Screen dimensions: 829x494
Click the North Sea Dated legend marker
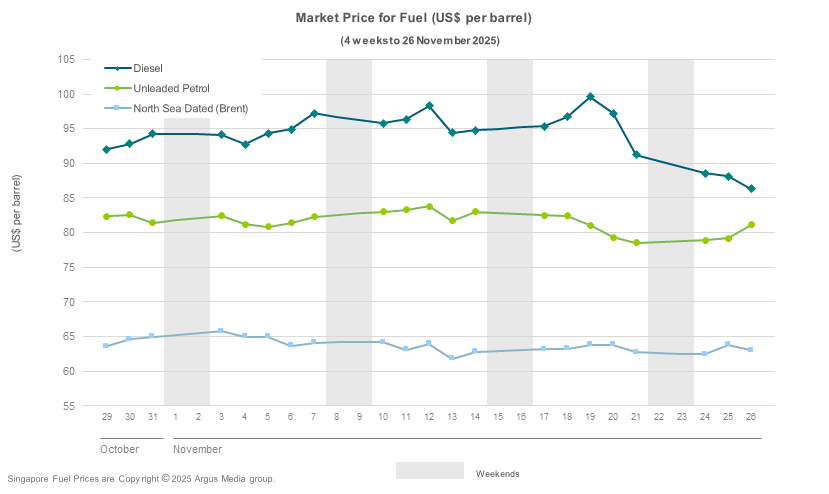click(117, 108)
